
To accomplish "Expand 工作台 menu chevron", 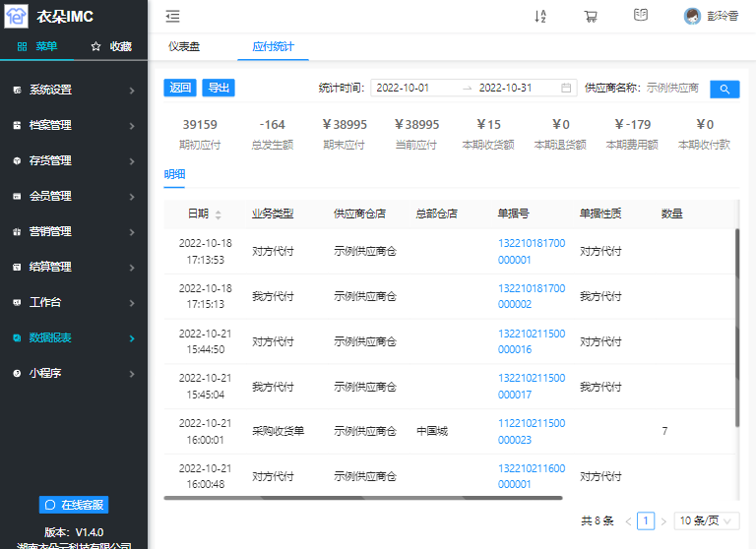I will coord(132,303).
